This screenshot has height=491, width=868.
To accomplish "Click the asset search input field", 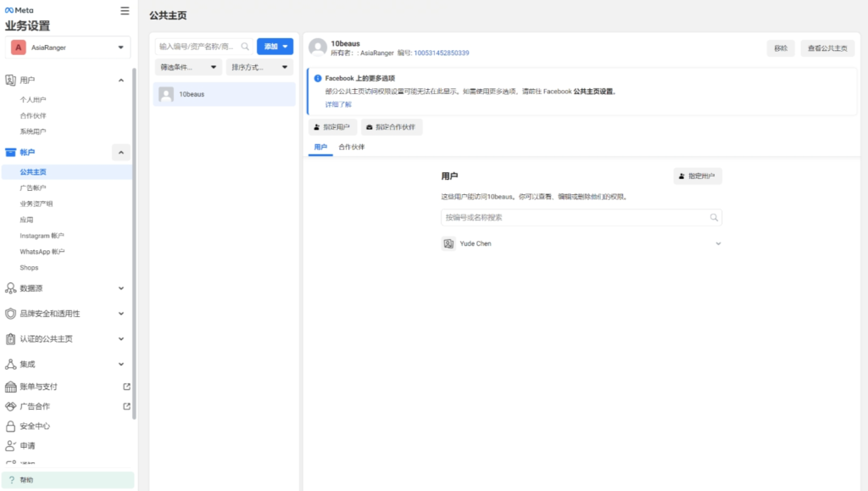I will [x=203, y=47].
